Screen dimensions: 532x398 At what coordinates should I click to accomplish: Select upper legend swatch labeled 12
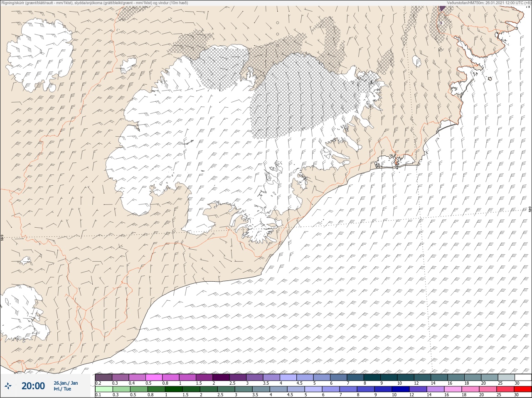tap(423, 377)
